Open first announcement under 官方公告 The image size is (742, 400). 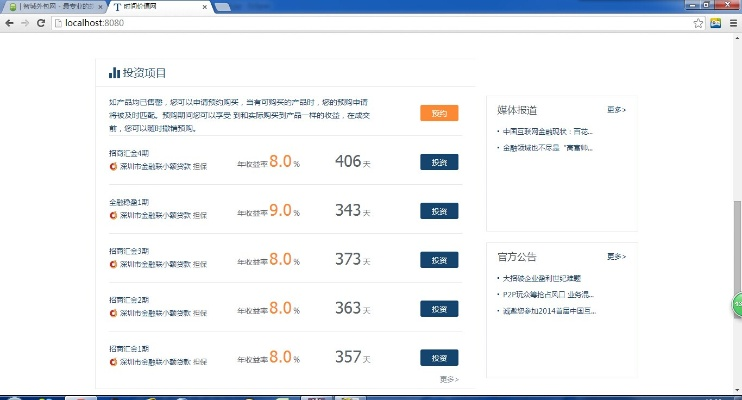tap(541, 278)
